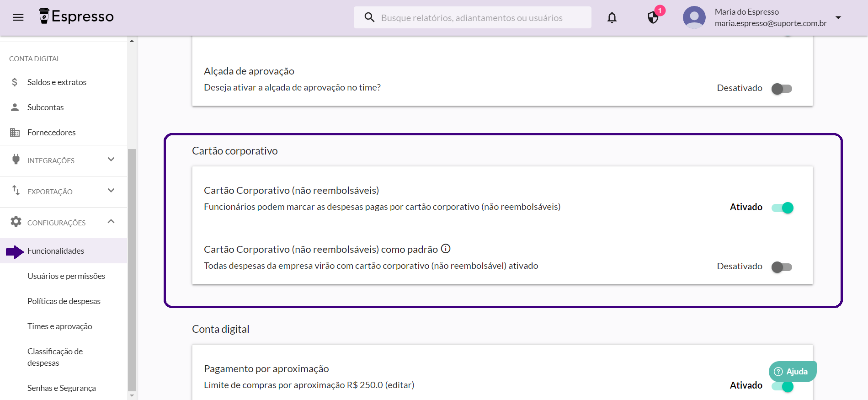
Task: Click sidebar scroll down arrow
Action: coord(132,396)
